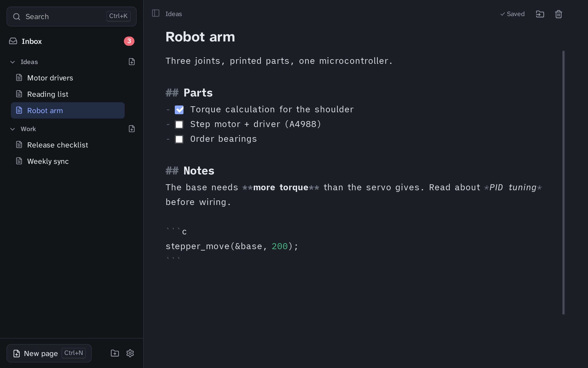This screenshot has height=368, width=588.
Task: Click the bold 'more torque' text
Action: 281,188
